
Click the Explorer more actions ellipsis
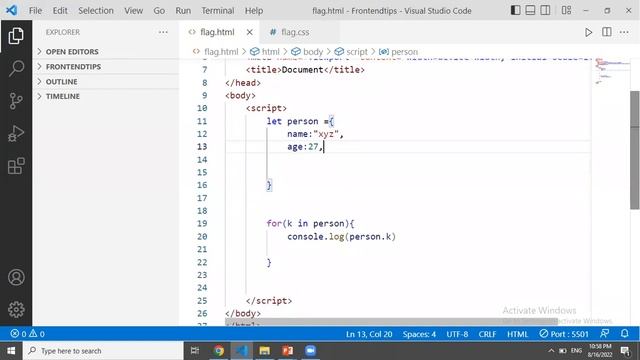(163, 32)
